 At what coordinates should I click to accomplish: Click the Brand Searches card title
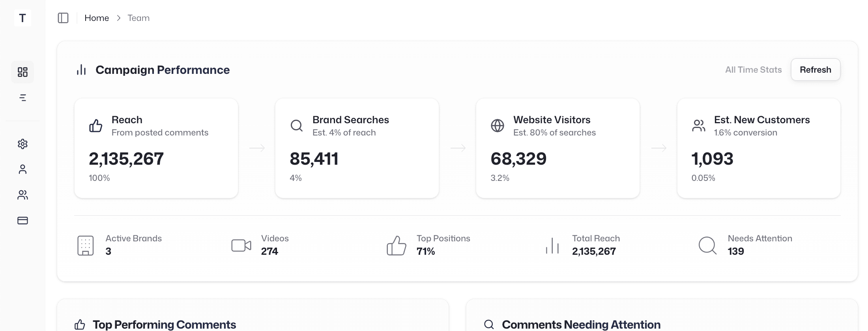tap(351, 120)
